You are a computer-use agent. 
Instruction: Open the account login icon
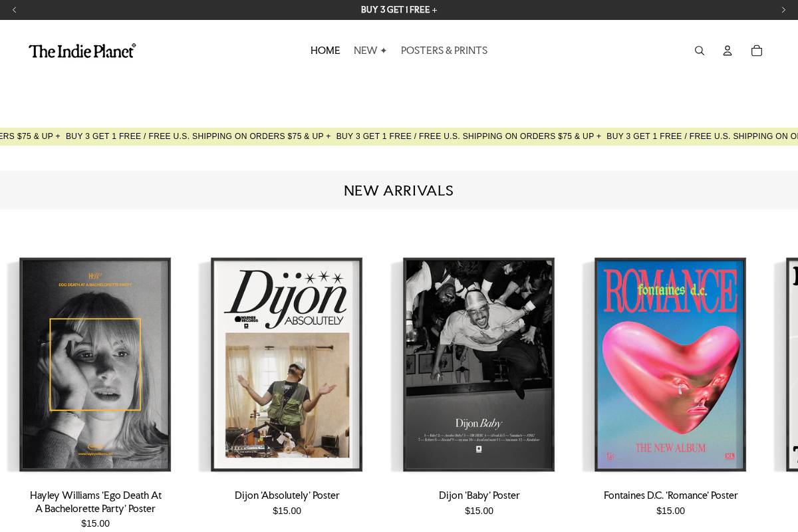[728, 50]
